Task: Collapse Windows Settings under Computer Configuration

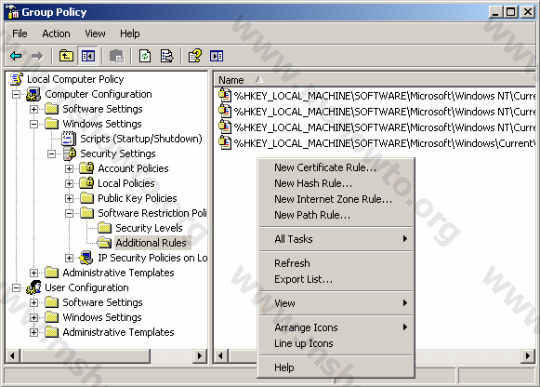Action: click(x=34, y=124)
